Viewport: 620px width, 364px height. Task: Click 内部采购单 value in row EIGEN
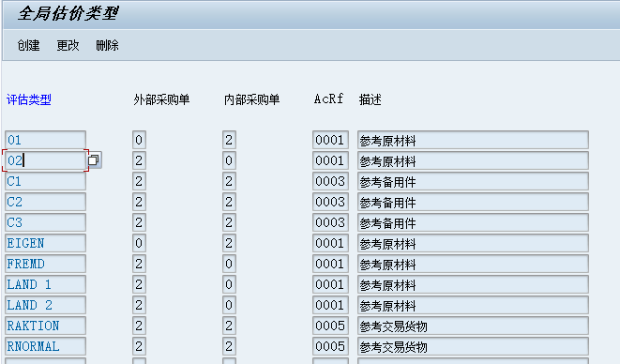point(229,243)
